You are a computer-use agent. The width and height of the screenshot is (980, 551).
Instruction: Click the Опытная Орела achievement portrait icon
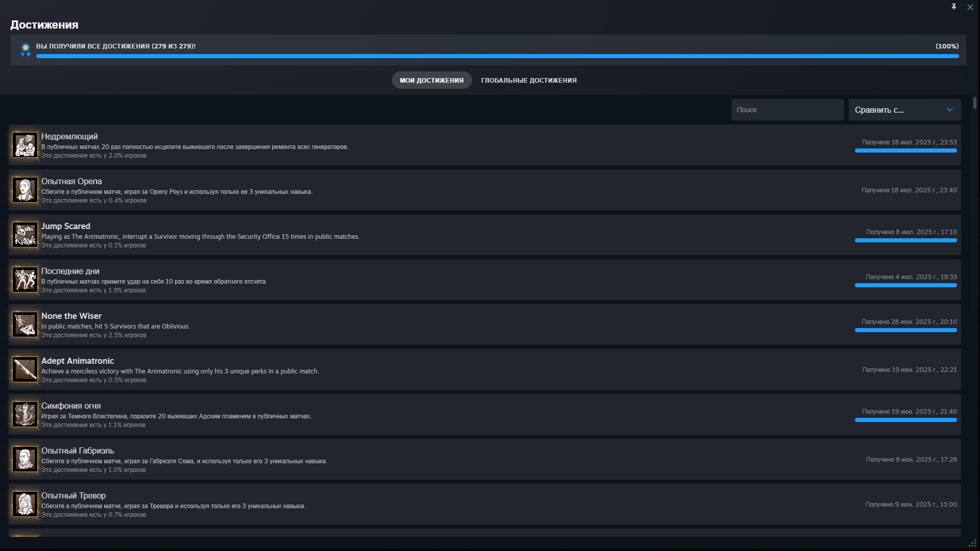pyautogui.click(x=25, y=190)
